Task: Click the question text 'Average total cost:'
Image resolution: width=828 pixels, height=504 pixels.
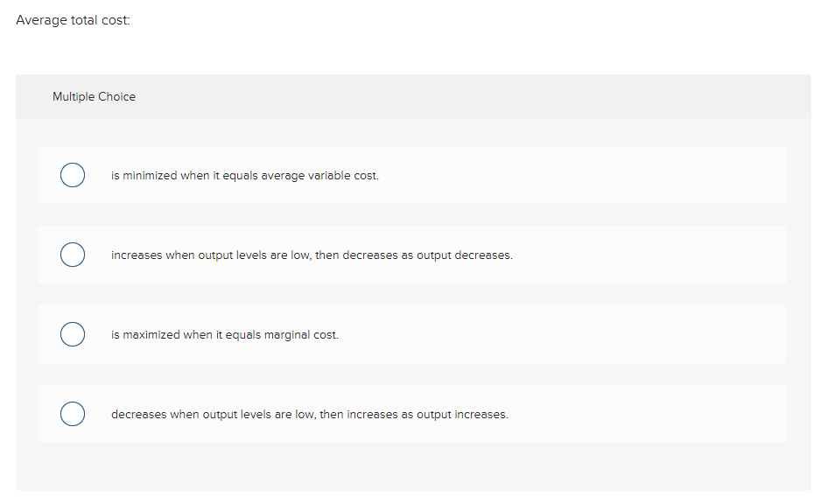Action: 73,19
